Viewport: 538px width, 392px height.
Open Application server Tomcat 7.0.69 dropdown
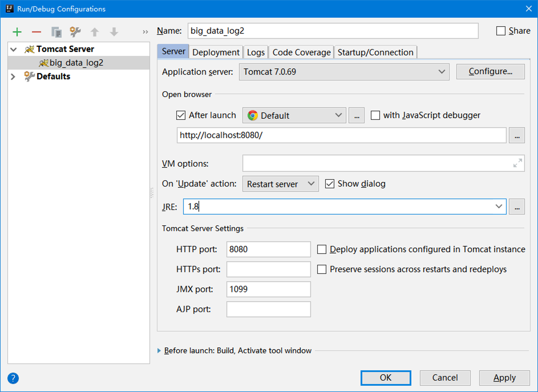(x=344, y=72)
